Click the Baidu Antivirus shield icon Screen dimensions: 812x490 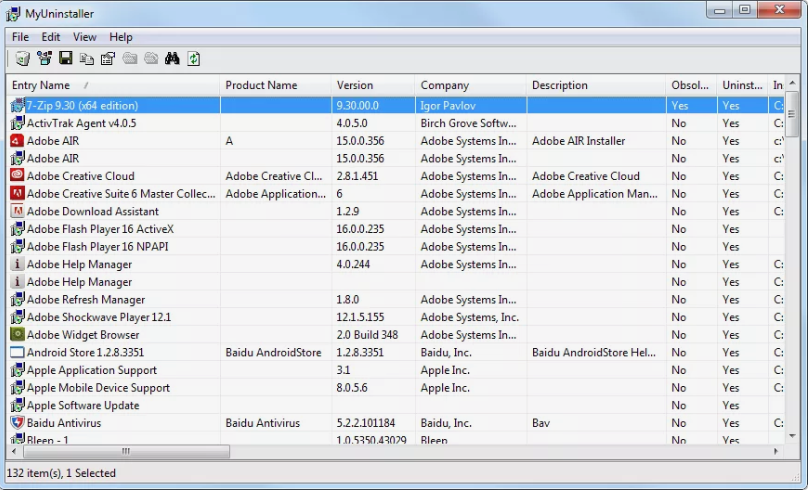(x=17, y=423)
